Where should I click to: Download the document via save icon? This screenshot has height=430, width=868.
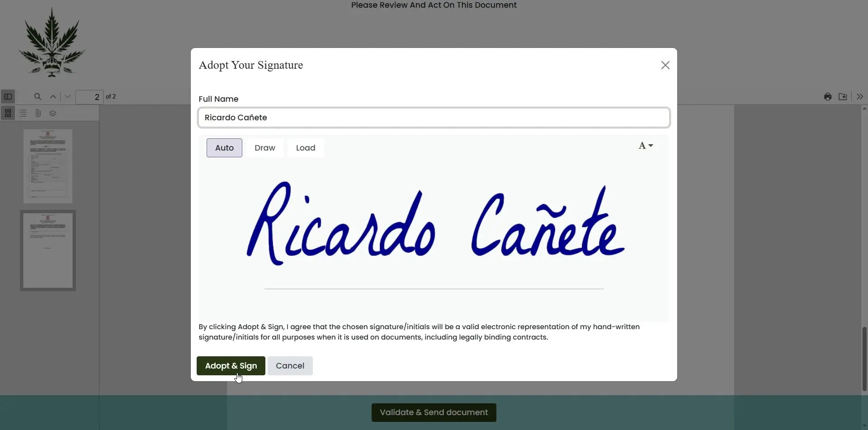(x=843, y=97)
